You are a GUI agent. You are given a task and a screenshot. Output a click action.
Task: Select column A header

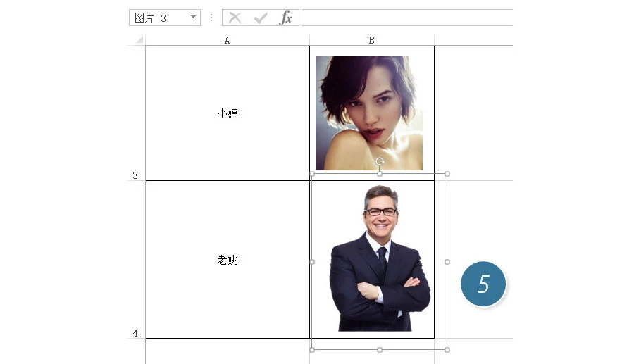[228, 40]
